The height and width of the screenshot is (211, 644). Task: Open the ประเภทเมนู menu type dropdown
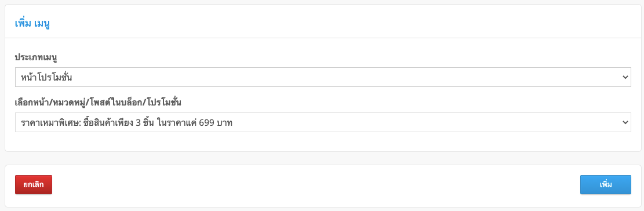[x=323, y=77]
